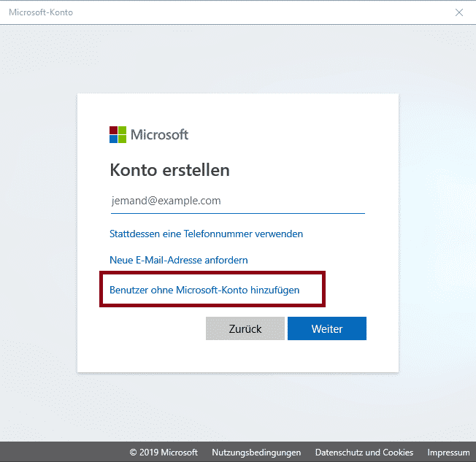Select 'Neue E-Mail-Adresse anfordern' link
This screenshot has height=462, width=476.
point(178,260)
